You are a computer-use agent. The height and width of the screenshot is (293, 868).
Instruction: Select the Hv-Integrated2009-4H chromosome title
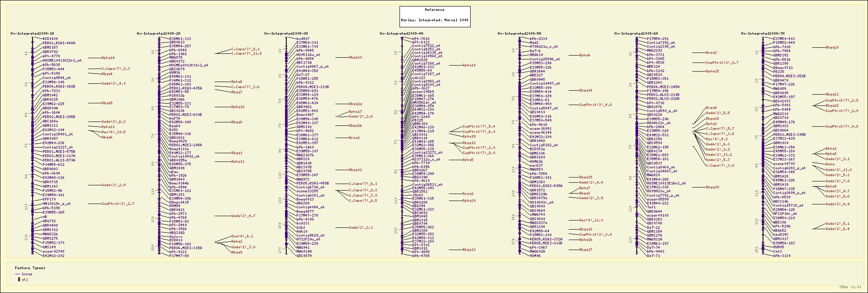[401, 33]
